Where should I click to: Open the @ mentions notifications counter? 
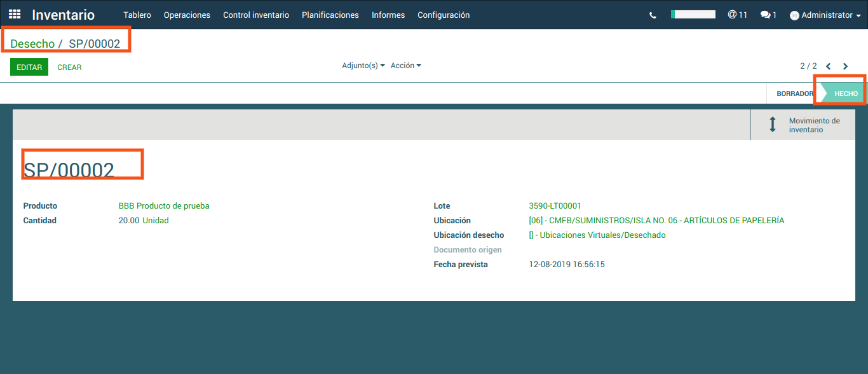(x=737, y=15)
